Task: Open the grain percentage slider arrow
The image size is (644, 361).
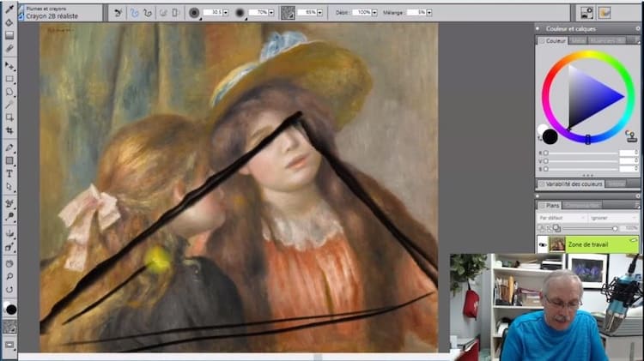Action: click(319, 13)
